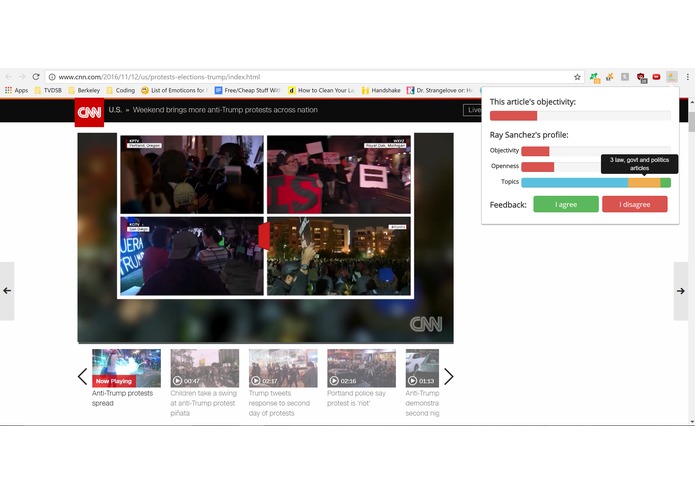This screenshot has height=494, width=695.
Task: Click the scrollbar down arrow
Action: pyautogui.click(x=691, y=421)
